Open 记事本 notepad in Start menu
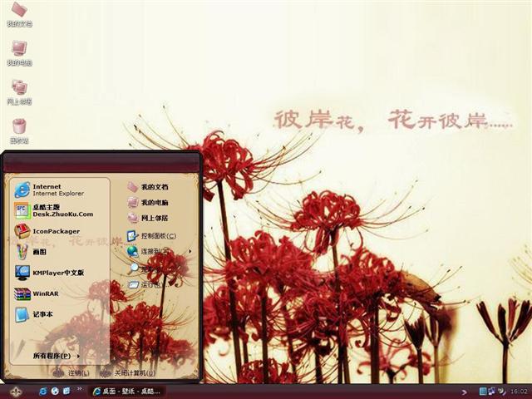 pyautogui.click(x=33, y=314)
